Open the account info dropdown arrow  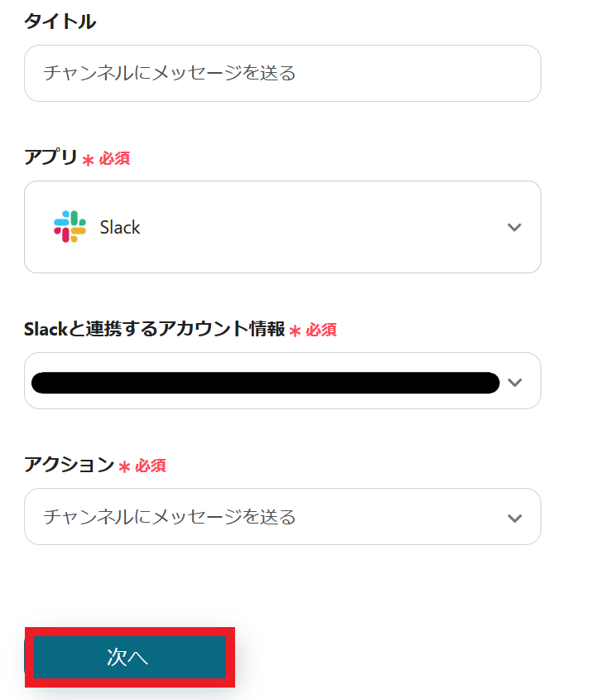pos(514,382)
